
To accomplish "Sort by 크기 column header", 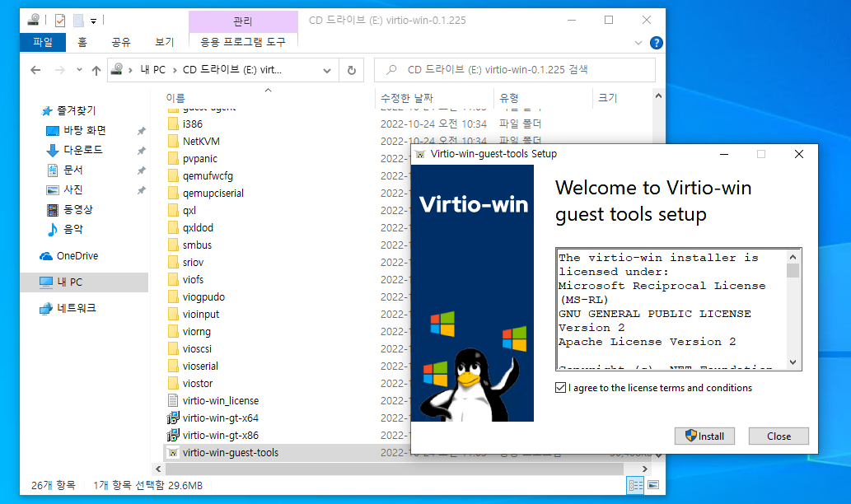I will (x=608, y=98).
